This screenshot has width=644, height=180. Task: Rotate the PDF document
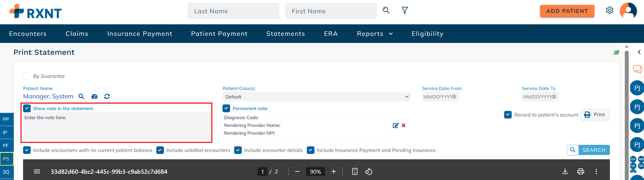tap(369, 172)
